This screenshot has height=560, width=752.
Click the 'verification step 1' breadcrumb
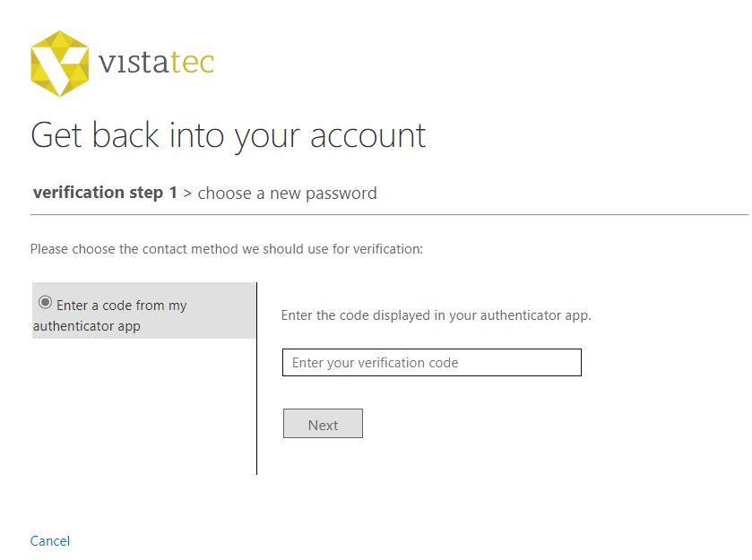(x=105, y=193)
